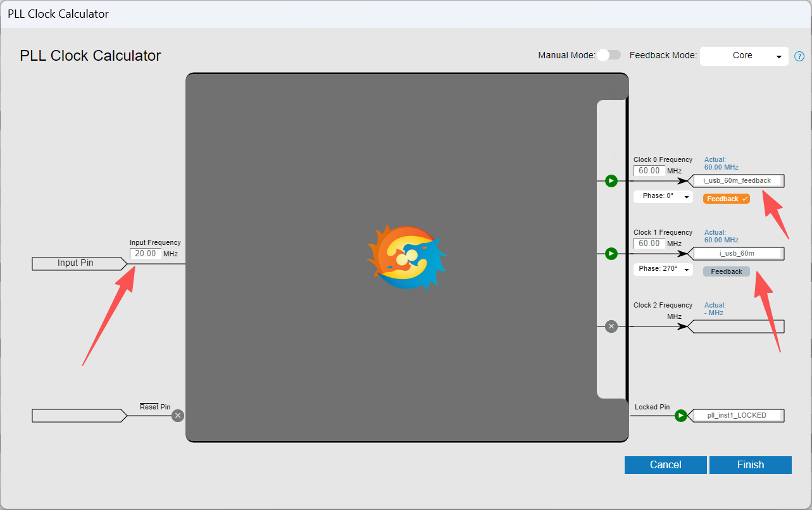812x510 pixels.
Task: Open the Feedback Mode help icon
Action: 799,56
